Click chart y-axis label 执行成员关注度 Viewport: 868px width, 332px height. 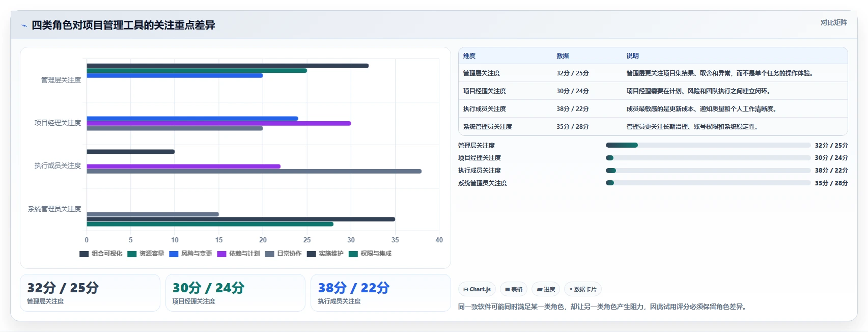(x=58, y=165)
